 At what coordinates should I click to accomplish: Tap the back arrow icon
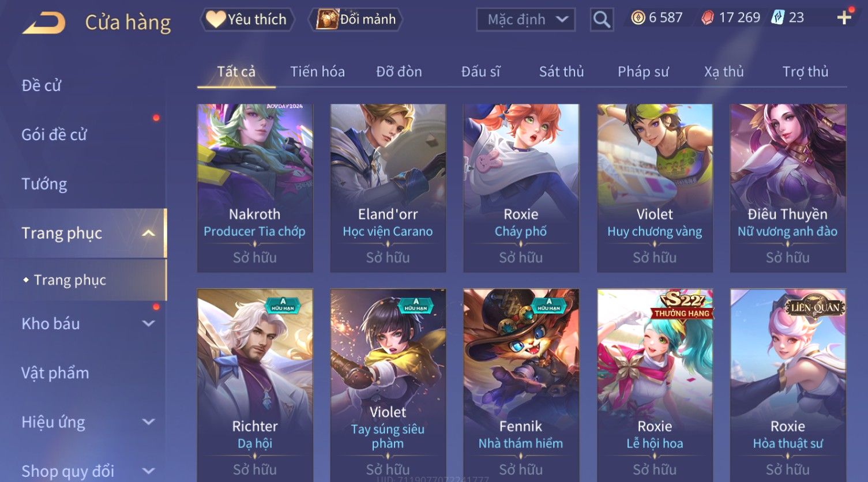(44, 23)
